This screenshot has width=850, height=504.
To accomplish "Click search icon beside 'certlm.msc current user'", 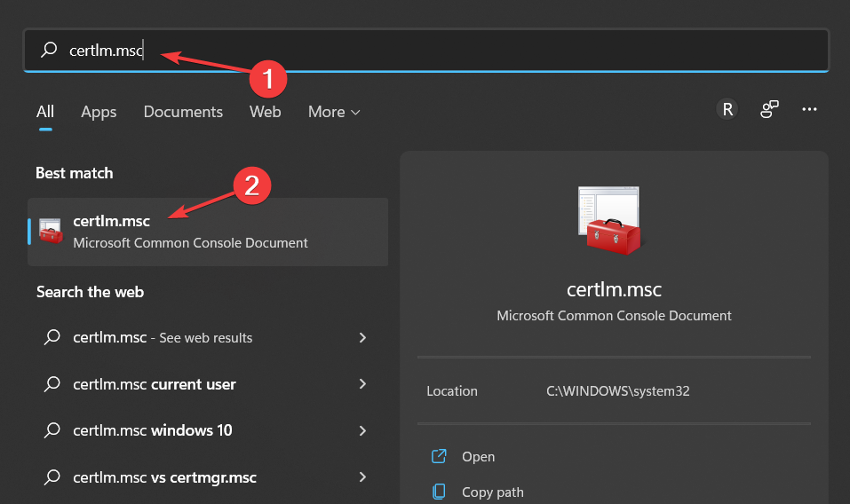I will tap(52, 384).
